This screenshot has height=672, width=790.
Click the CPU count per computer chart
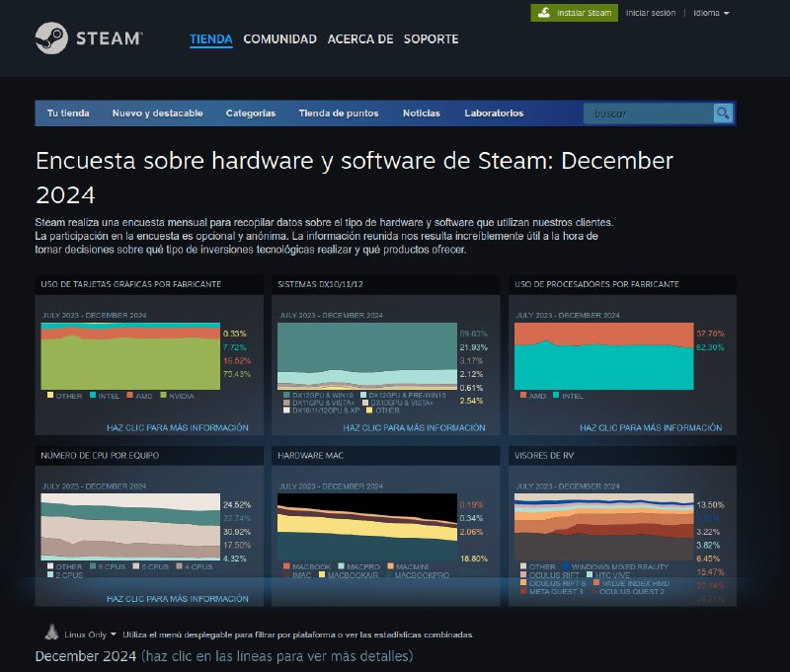[130, 527]
